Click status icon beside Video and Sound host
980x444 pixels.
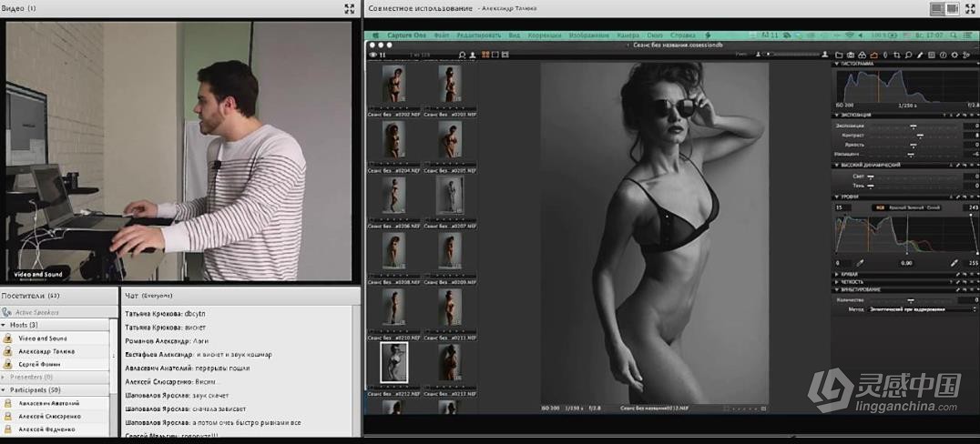[8, 338]
